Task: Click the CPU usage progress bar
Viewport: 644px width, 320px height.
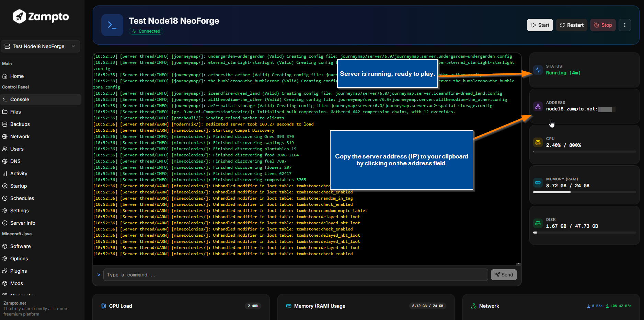Action: click(584, 152)
